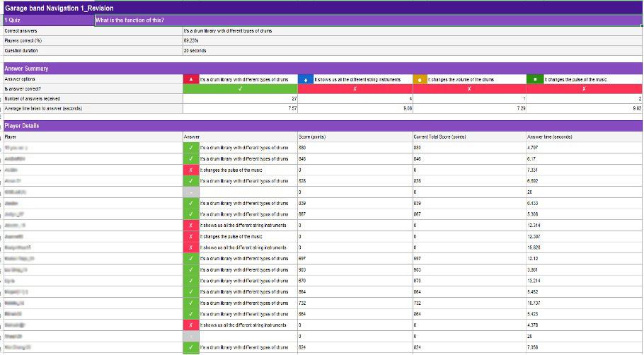Viewport: 644px width, 355px height.
Task: Select the answers received count 27
Action: tap(241, 99)
